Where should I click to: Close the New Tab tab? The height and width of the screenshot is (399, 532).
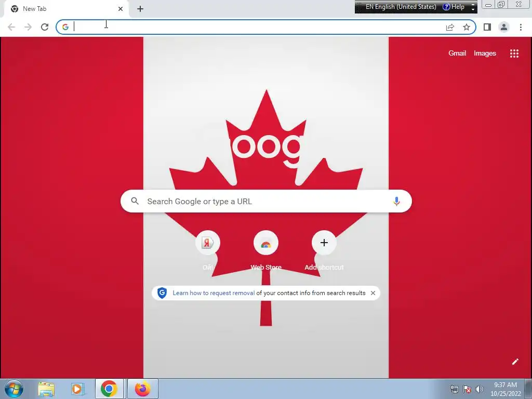coord(121,9)
